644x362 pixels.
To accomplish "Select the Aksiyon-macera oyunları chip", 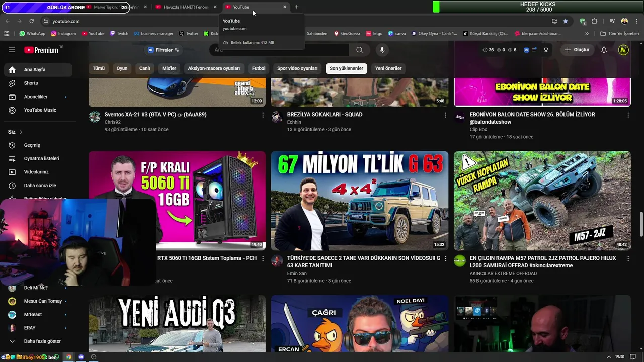I will click(x=214, y=68).
